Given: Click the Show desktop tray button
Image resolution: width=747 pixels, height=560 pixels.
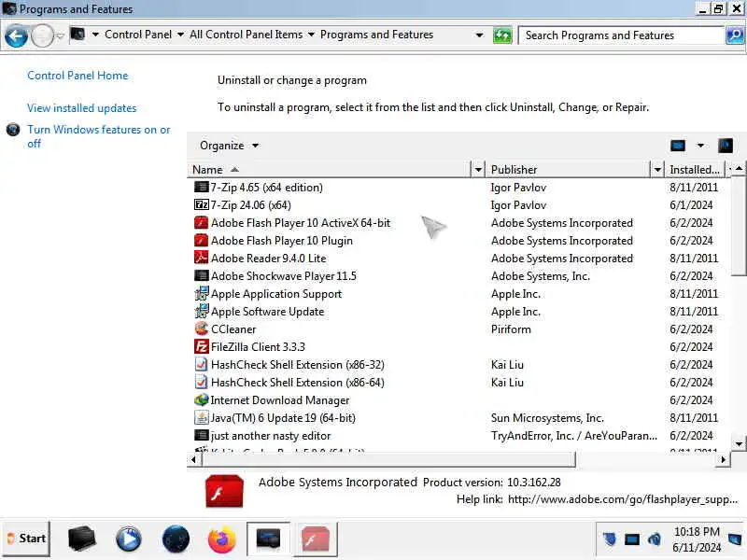Looking at the screenshot, I should point(734,539).
